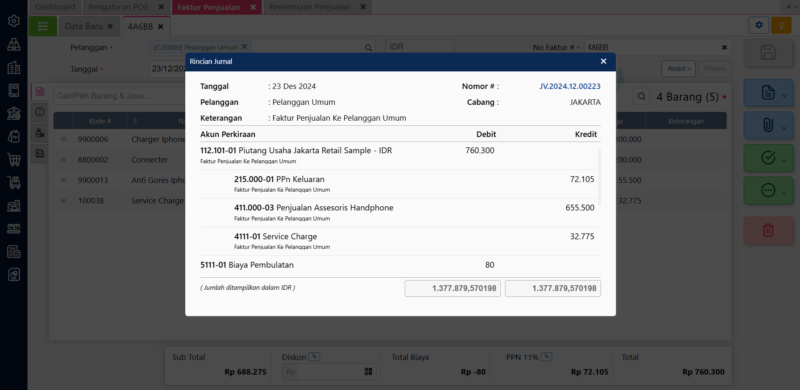Screen dimensions: 800x390
Task: Click the magnifier in the Pelanggan field
Action: pos(368,47)
